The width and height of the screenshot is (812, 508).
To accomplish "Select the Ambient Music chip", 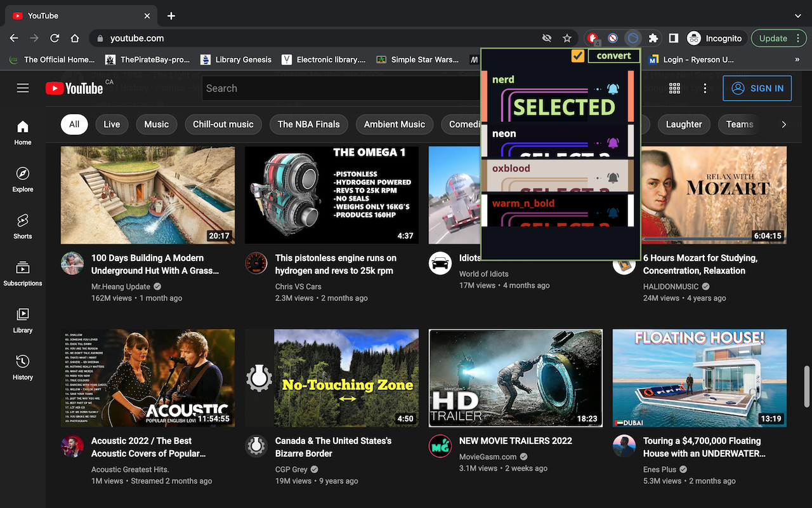I will click(395, 124).
